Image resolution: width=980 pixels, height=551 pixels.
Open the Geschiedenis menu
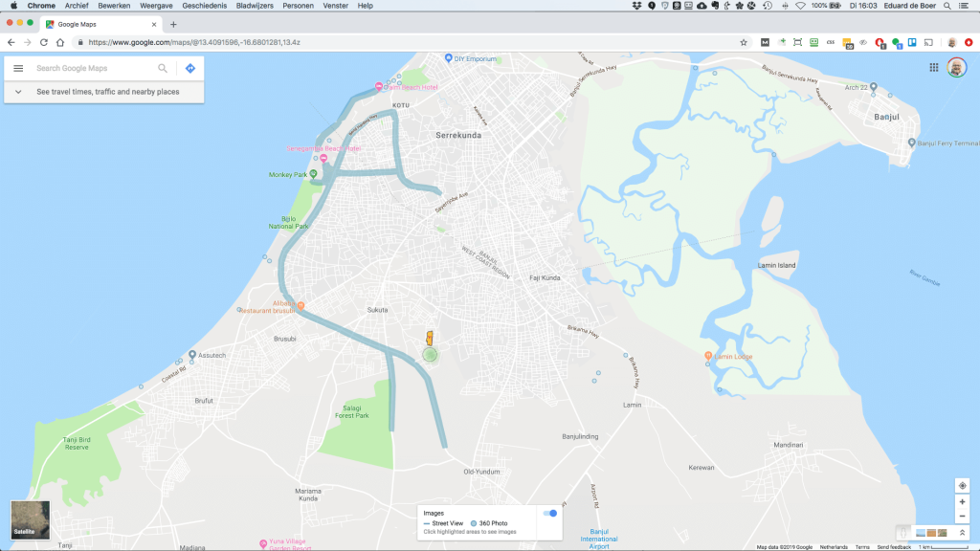pyautogui.click(x=204, y=6)
